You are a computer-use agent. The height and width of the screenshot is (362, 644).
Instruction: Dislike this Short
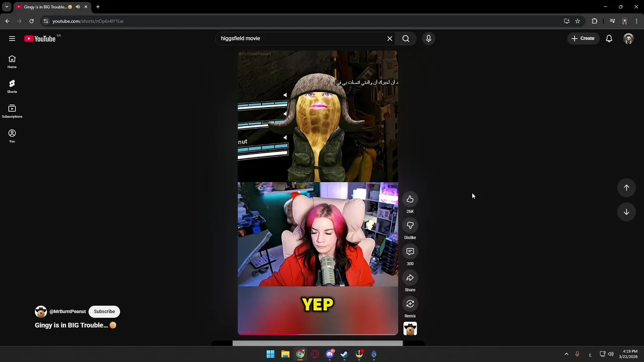click(x=410, y=225)
